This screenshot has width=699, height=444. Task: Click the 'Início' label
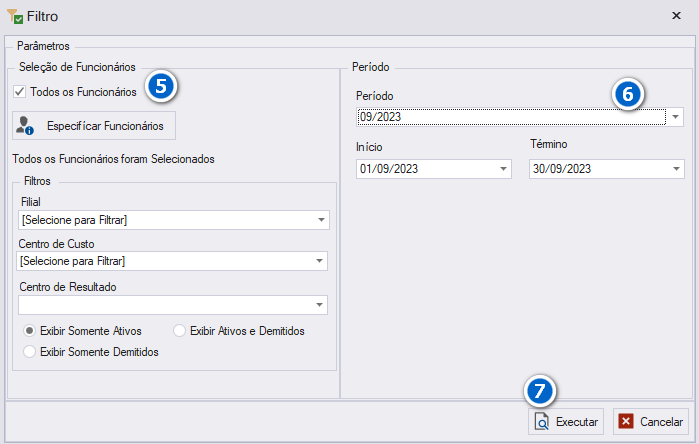pyautogui.click(x=369, y=147)
